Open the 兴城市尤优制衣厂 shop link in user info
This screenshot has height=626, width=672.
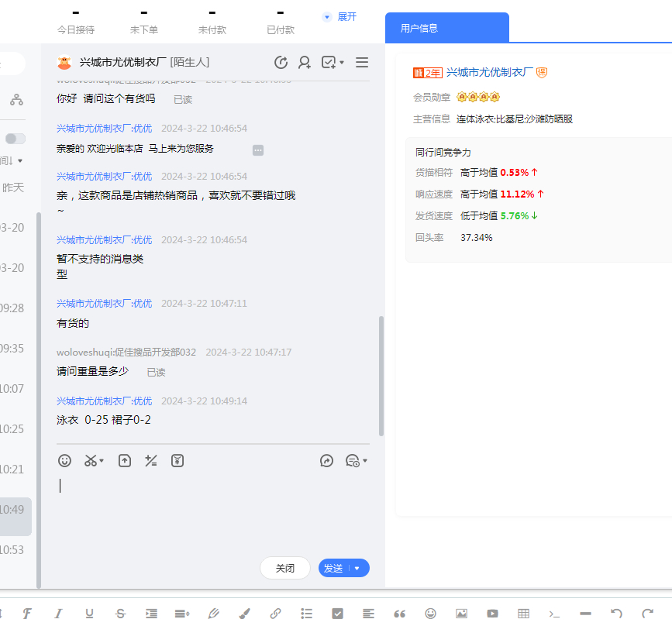[490, 72]
